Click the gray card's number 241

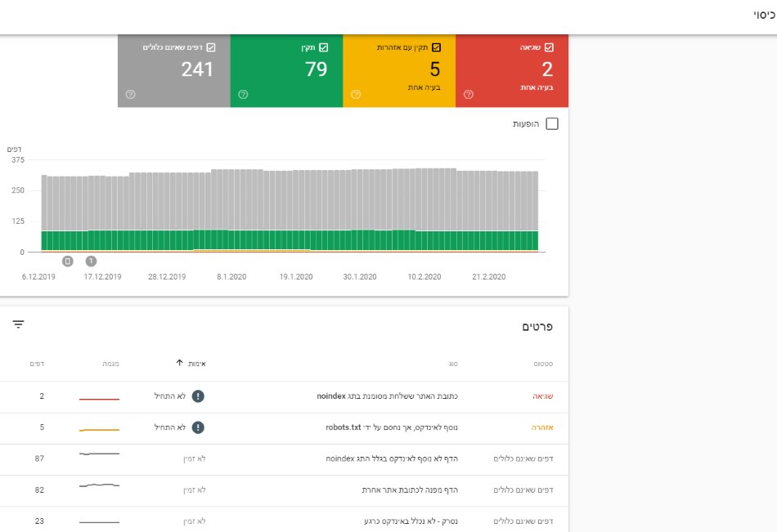pyautogui.click(x=197, y=69)
